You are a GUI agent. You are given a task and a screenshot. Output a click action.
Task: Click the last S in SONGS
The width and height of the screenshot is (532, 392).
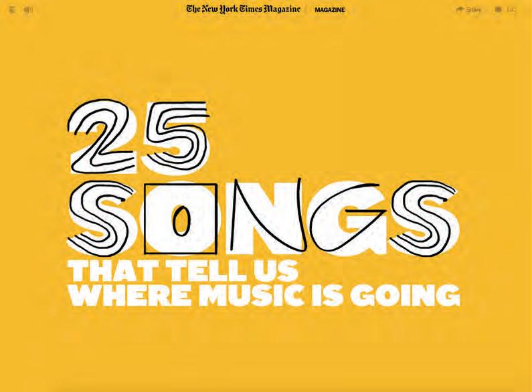coord(424,218)
